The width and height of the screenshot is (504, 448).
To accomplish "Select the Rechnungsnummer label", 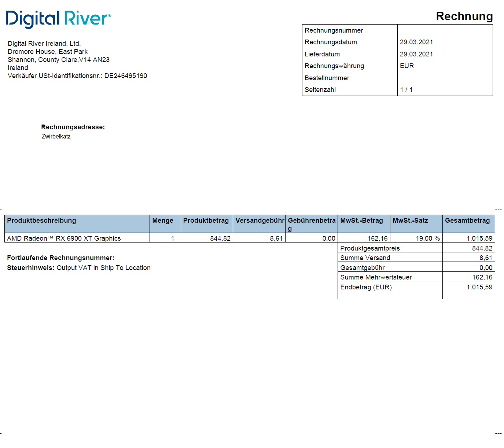I will pyautogui.click(x=334, y=30).
